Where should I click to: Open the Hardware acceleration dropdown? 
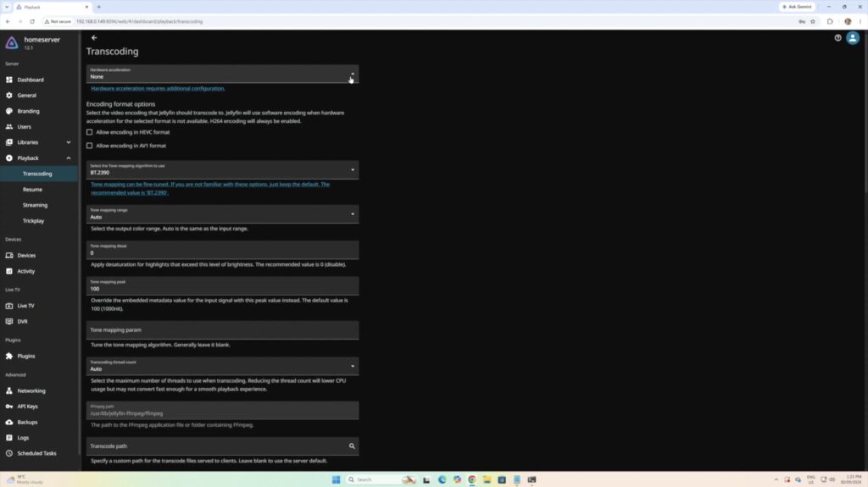click(x=223, y=75)
